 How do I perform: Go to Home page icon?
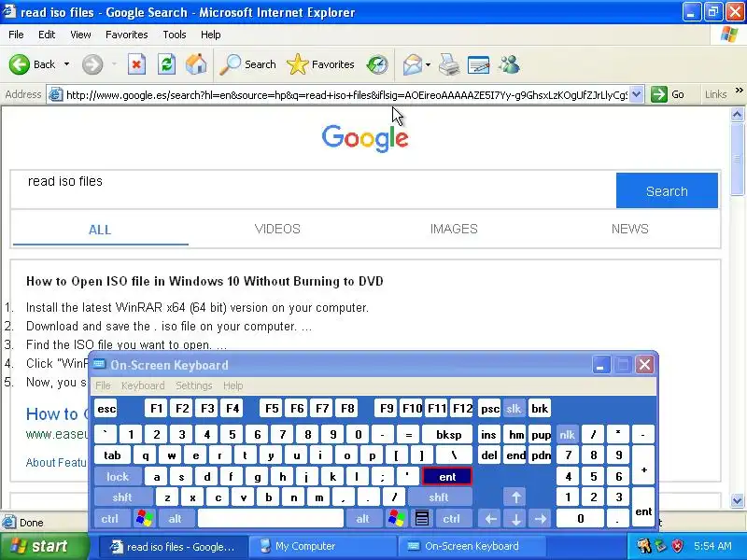(196, 64)
